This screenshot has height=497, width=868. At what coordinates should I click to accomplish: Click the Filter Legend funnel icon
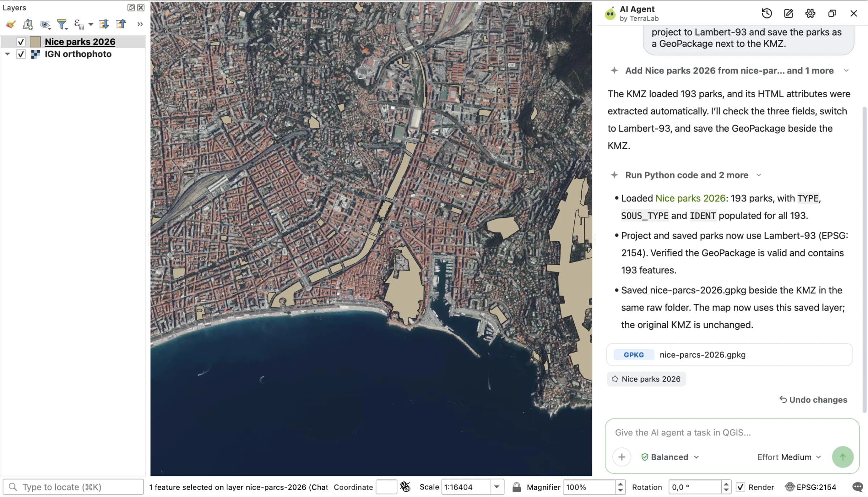(62, 24)
